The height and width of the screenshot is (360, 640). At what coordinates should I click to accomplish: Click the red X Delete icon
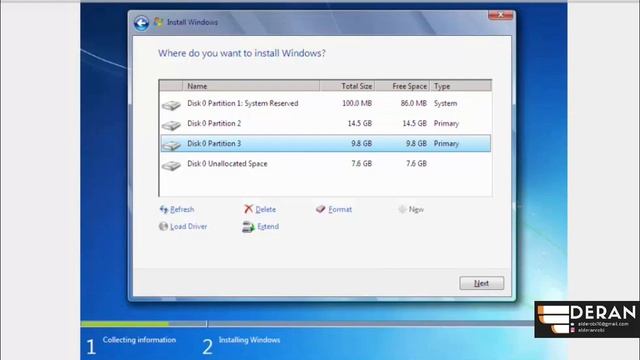point(249,209)
